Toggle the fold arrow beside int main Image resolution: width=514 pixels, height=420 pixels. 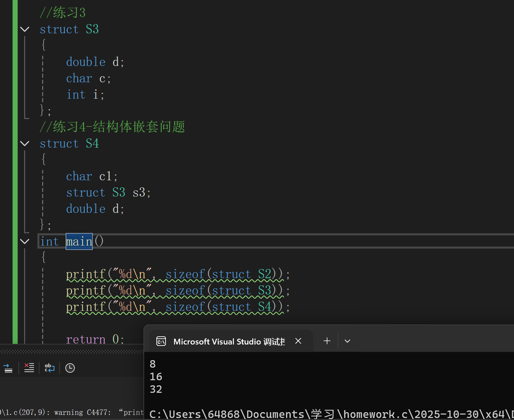[24, 241]
